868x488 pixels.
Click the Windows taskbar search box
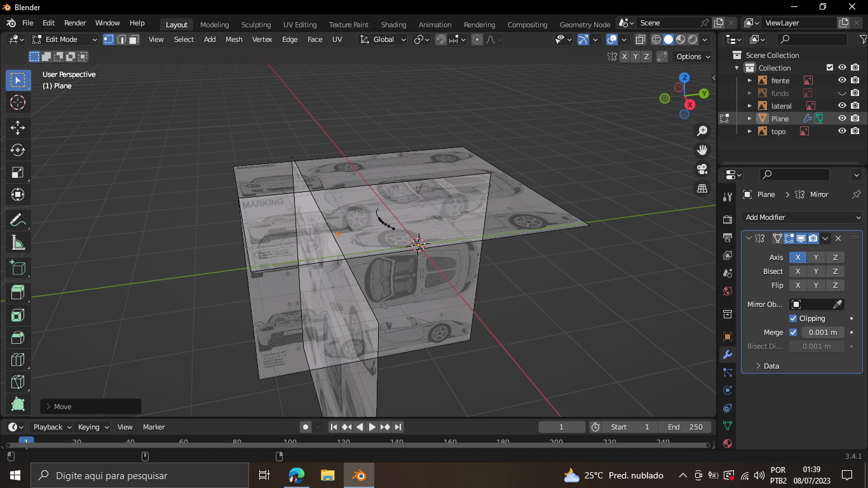pyautogui.click(x=139, y=475)
